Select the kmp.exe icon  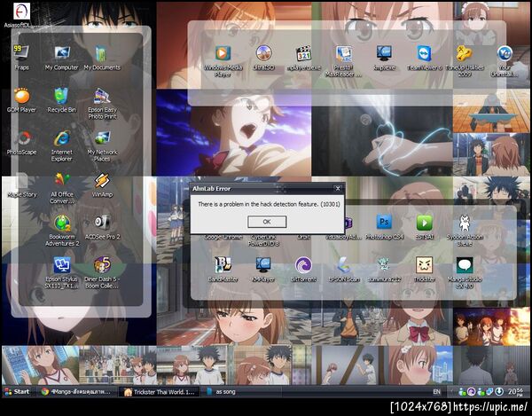[x=385, y=57]
